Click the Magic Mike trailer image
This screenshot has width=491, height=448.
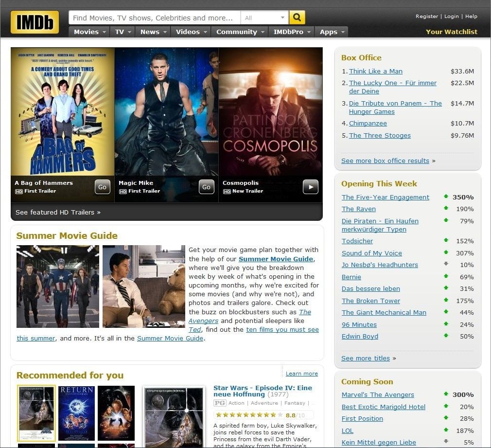(x=167, y=111)
